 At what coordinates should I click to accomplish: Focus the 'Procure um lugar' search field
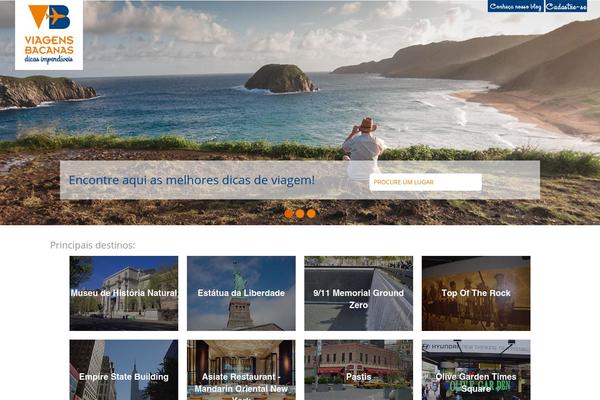(425, 182)
